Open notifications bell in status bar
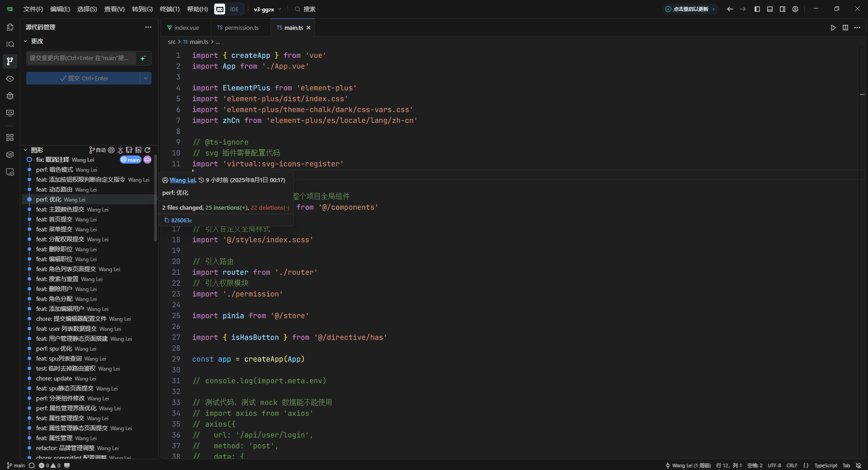 point(859,465)
